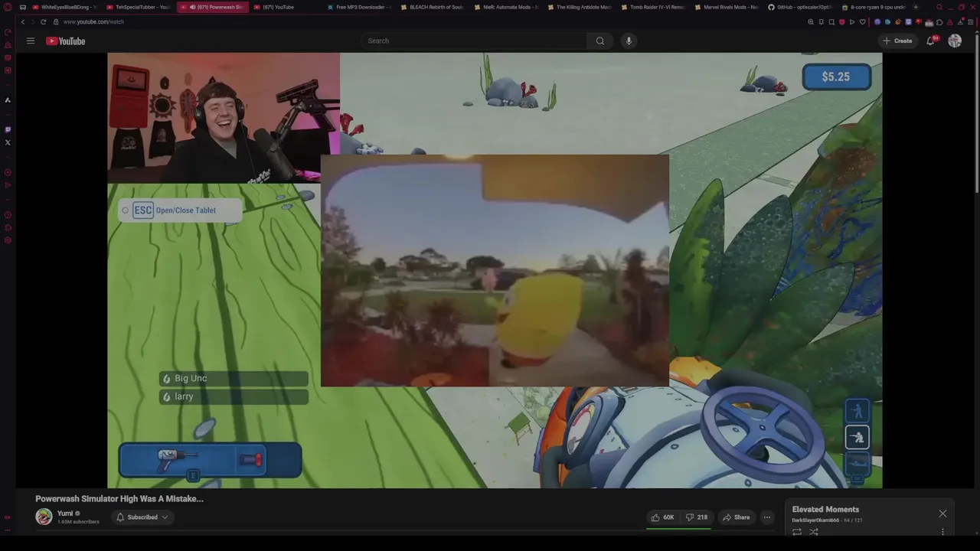Go to YouTube home via logo
Image resolution: width=980 pixels, height=551 pixels.
pos(66,41)
